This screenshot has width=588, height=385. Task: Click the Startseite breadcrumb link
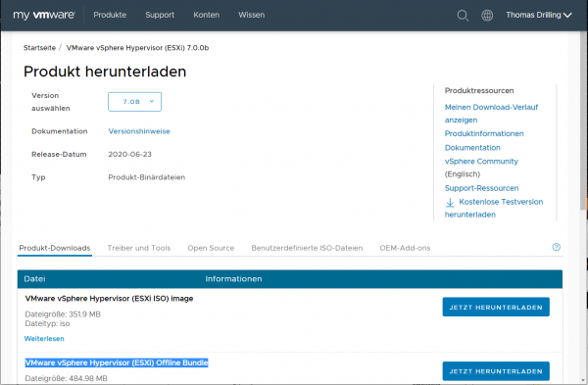(39, 48)
